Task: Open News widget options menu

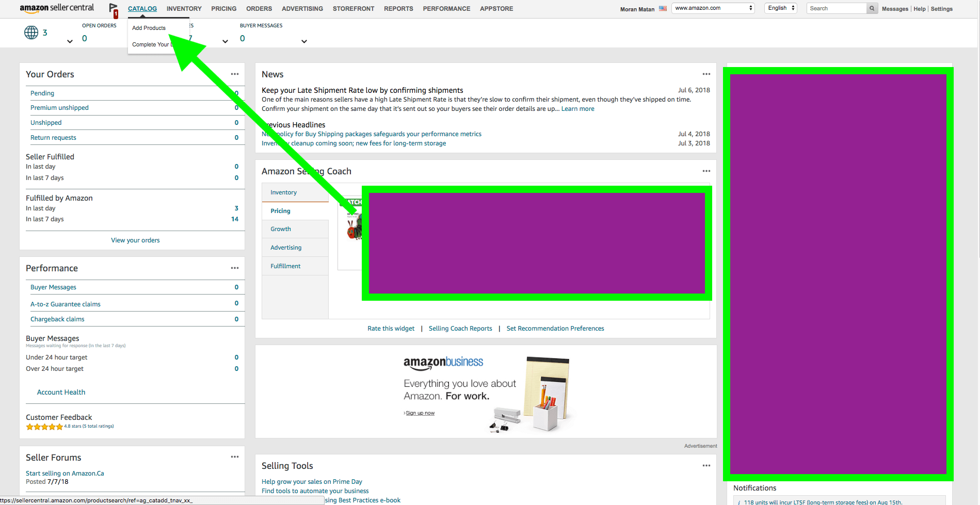Action: pos(706,74)
